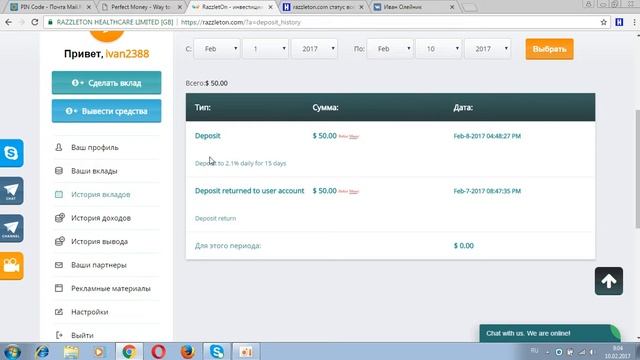Open the end year 2017 dropdown
Viewport: 640px width, 360px height.
[488, 49]
